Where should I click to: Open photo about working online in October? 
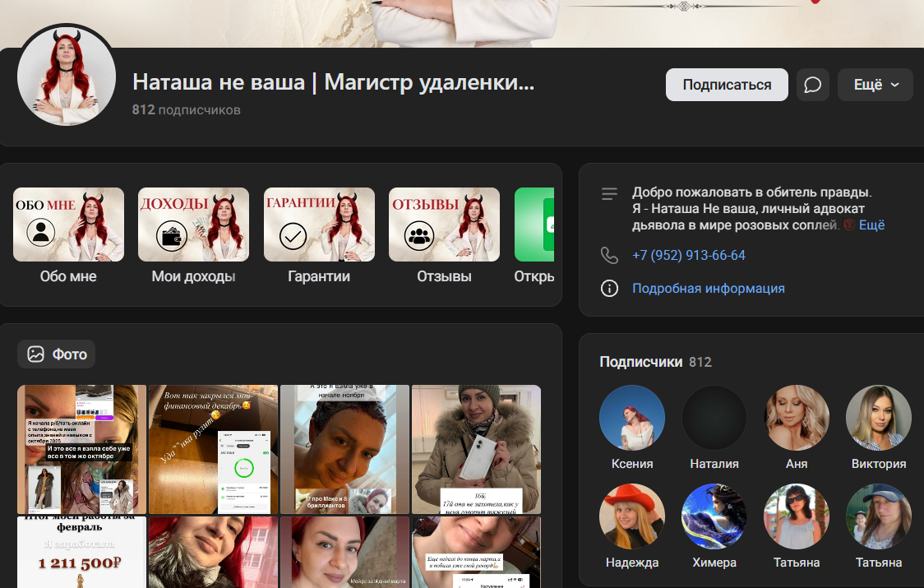pos(82,449)
